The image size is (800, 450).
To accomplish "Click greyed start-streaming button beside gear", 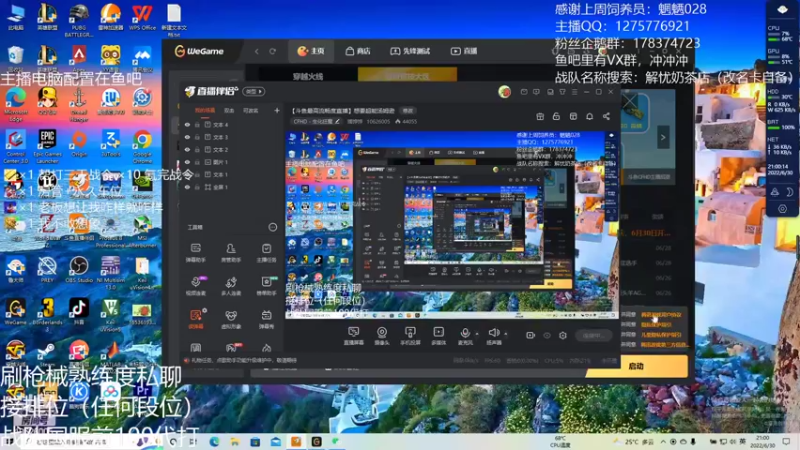I will 594,335.
